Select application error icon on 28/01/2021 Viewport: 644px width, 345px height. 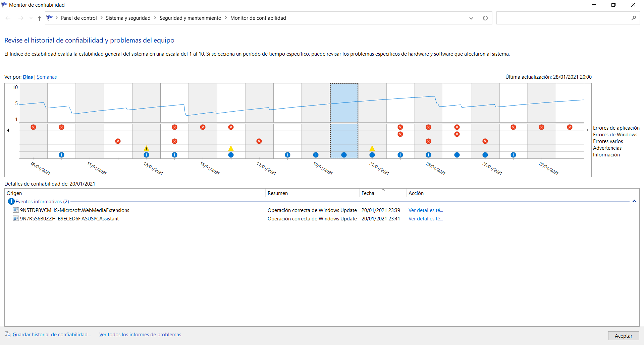click(x=570, y=127)
